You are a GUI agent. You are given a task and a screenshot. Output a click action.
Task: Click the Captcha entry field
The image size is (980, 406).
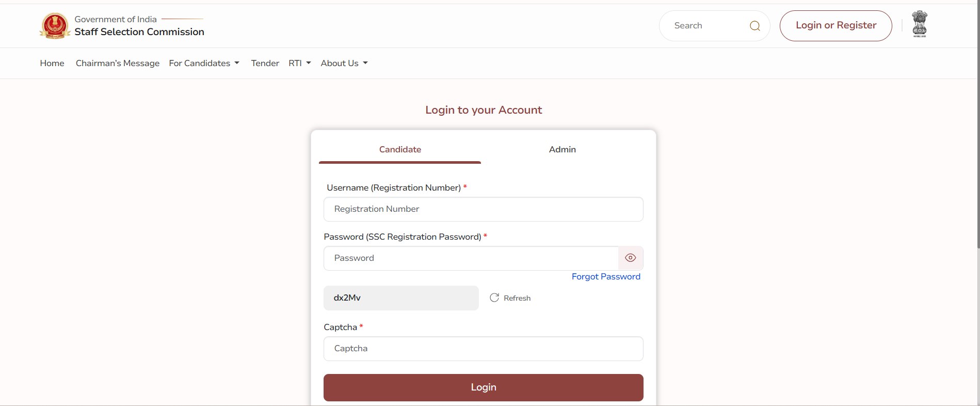click(483, 349)
